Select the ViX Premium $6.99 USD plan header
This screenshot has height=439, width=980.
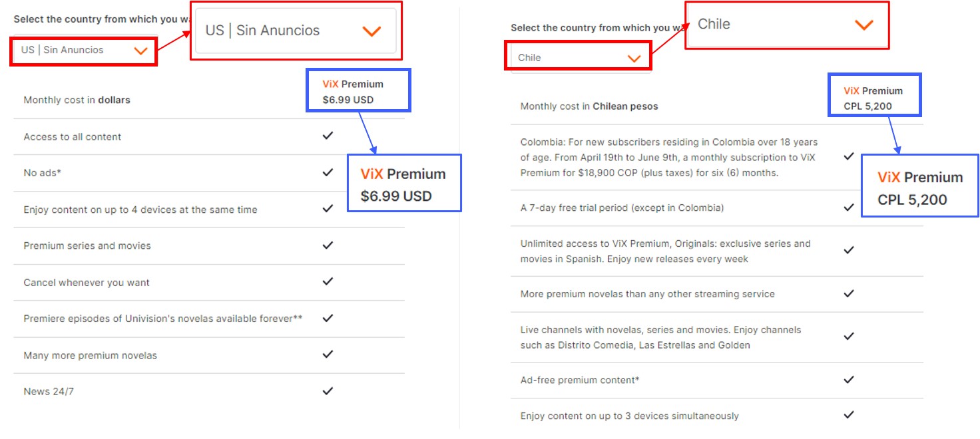pyautogui.click(x=358, y=91)
